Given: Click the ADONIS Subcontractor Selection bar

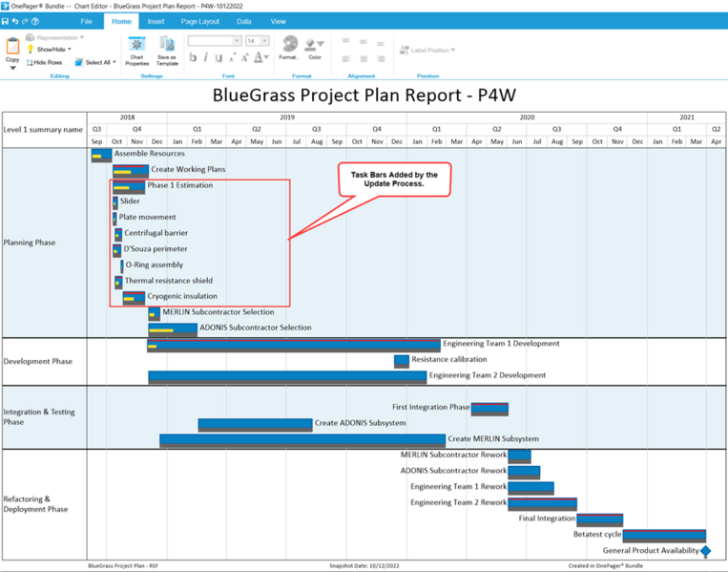Looking at the screenshot, I should pos(173,329).
